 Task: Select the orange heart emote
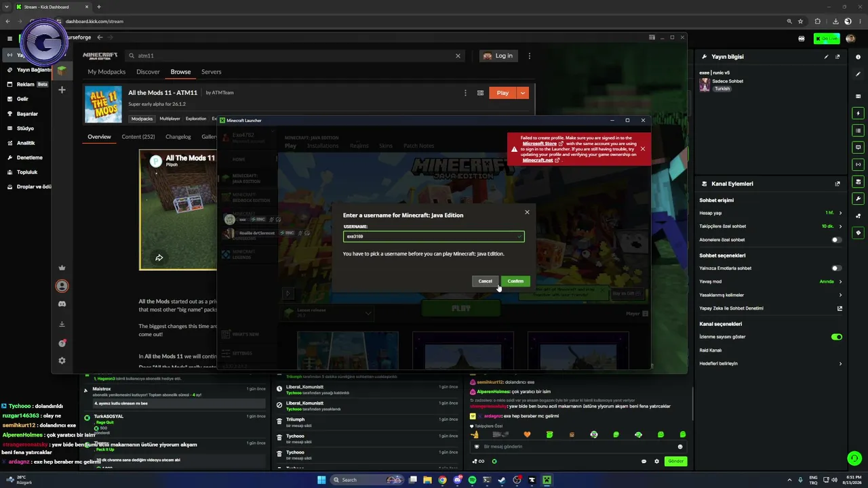528,434
